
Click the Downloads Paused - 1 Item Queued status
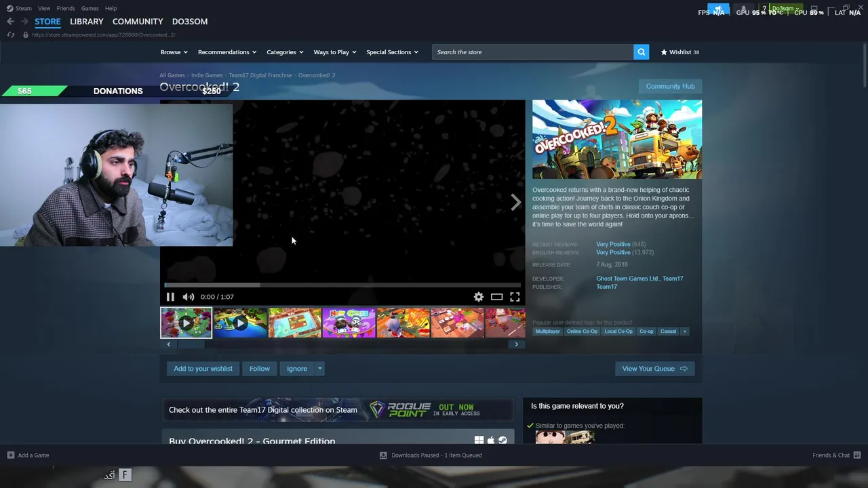[437, 455]
